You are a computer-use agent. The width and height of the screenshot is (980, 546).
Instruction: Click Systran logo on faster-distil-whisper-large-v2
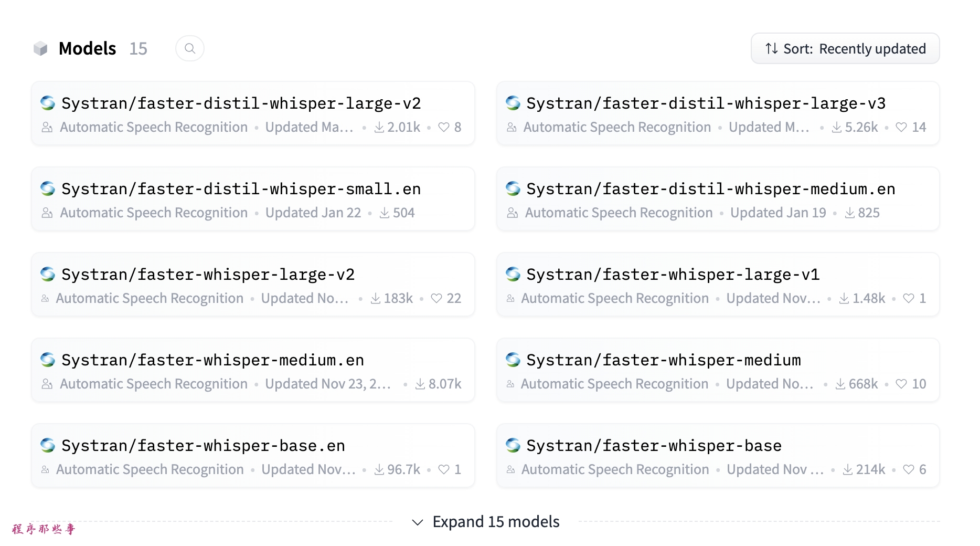(48, 103)
